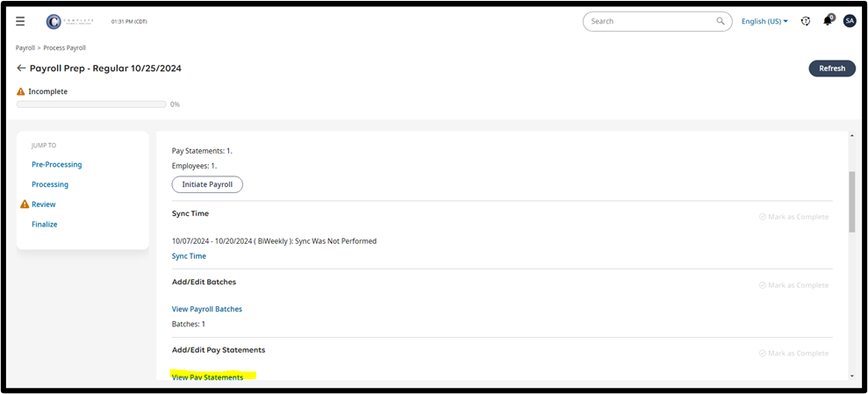Viewport: 868px width, 394px height.
Task: Expand the English (US) language dropdown
Action: tap(764, 21)
